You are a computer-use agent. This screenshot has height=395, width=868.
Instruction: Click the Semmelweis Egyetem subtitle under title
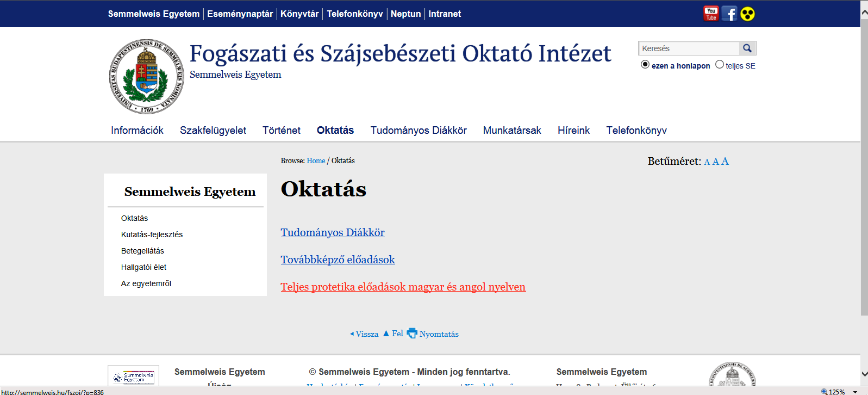coord(235,75)
